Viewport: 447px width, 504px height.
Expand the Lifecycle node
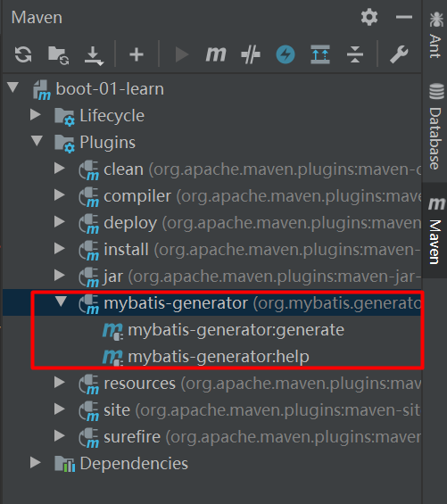(36, 114)
